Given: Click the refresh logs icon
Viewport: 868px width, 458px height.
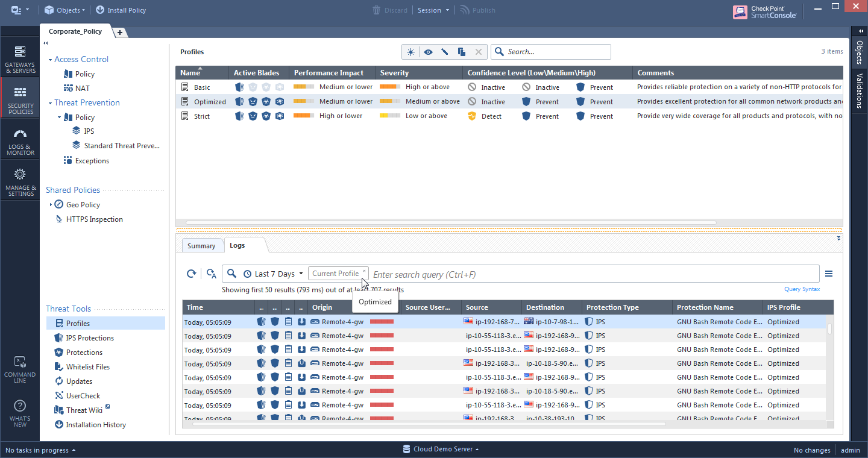Looking at the screenshot, I should tap(191, 274).
